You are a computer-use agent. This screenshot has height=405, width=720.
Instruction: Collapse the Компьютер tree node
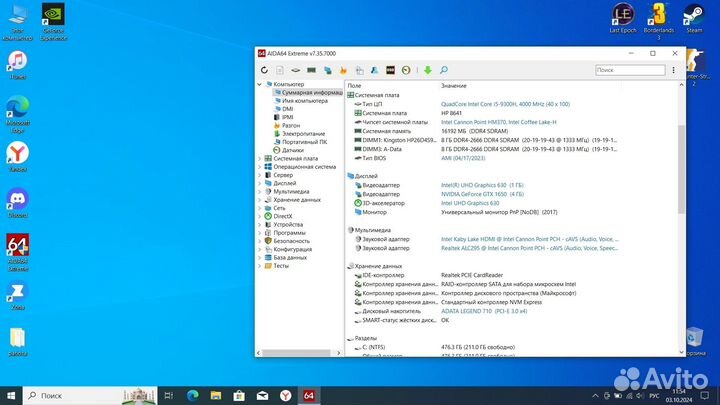click(x=259, y=84)
